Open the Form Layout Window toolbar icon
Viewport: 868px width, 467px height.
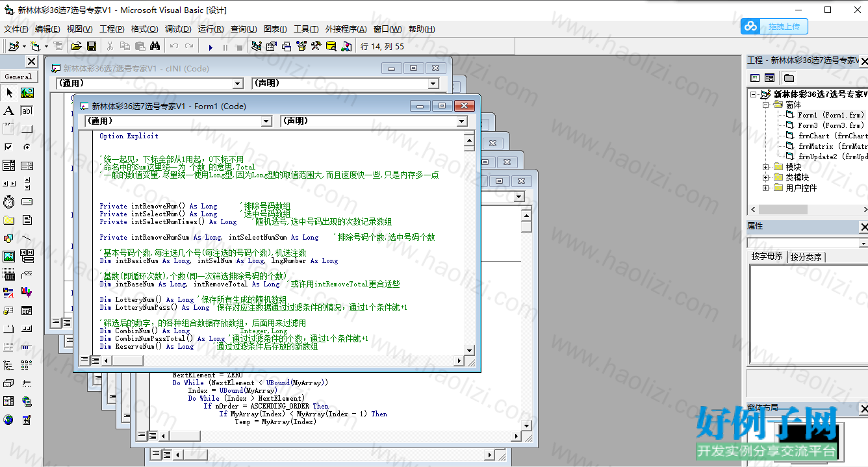(x=286, y=46)
